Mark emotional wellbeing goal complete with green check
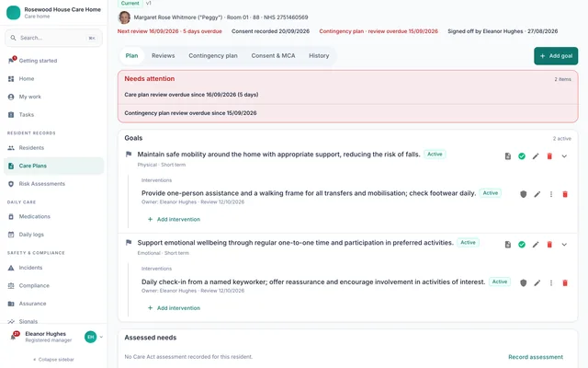 point(522,245)
